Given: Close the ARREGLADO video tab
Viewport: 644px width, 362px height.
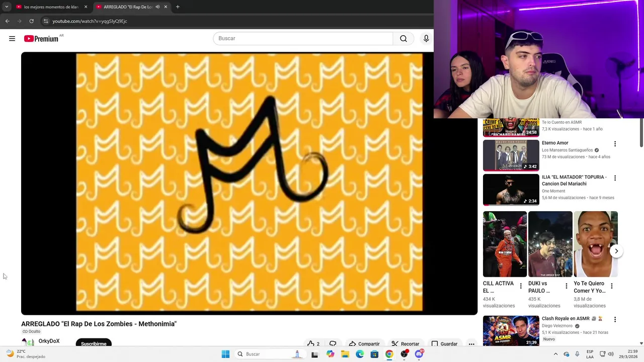Looking at the screenshot, I should click(x=166, y=7).
